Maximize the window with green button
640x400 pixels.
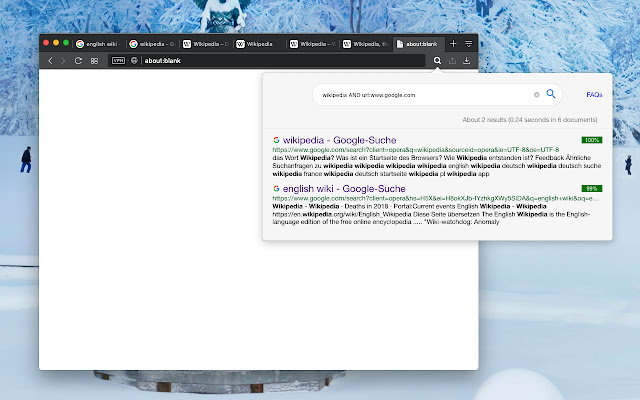coord(66,42)
